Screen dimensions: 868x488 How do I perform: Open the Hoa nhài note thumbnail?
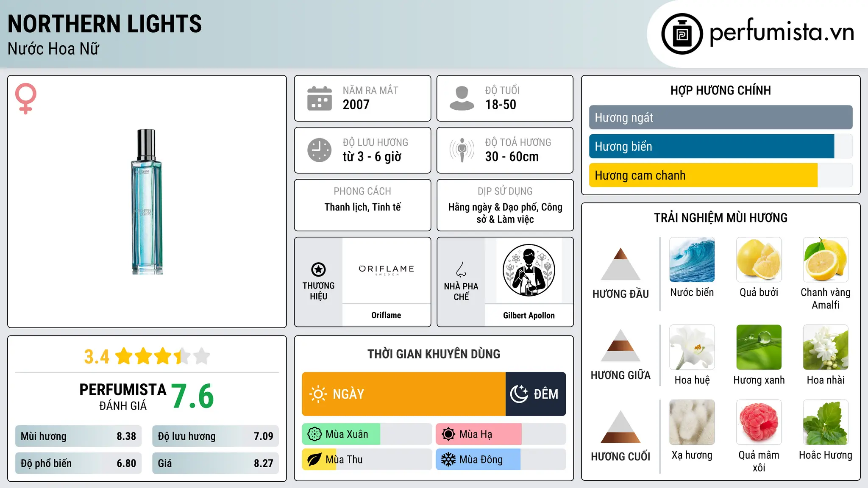click(x=826, y=347)
